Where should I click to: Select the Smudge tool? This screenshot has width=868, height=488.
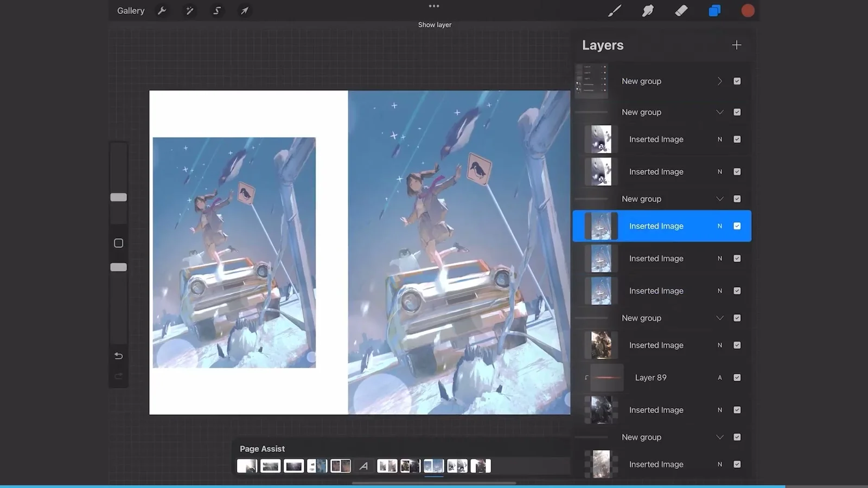[x=648, y=11]
